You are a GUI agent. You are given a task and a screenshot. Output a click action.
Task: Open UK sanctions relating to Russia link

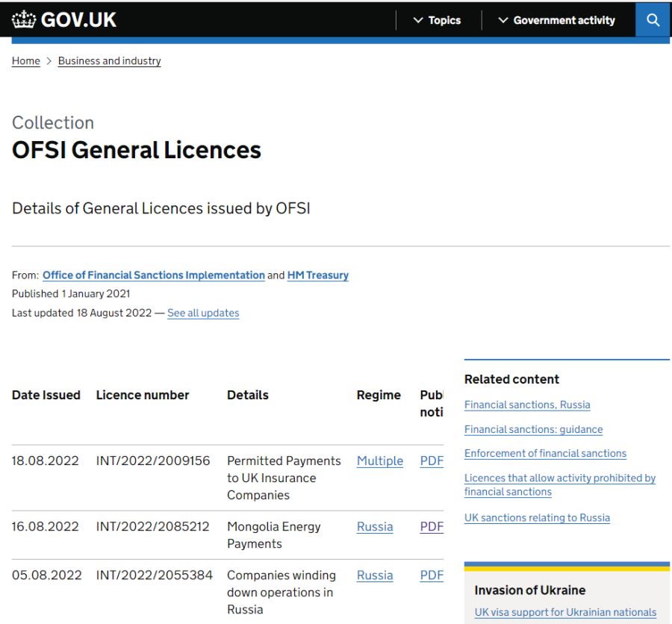[537, 518]
